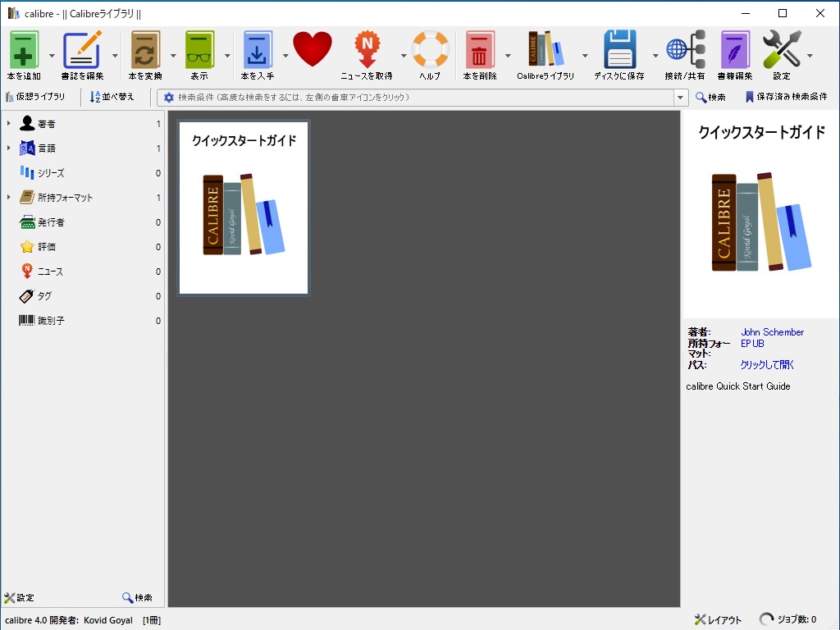Click the ディスクに保存 save to disk icon
The height and width of the screenshot is (630, 840).
[621, 52]
